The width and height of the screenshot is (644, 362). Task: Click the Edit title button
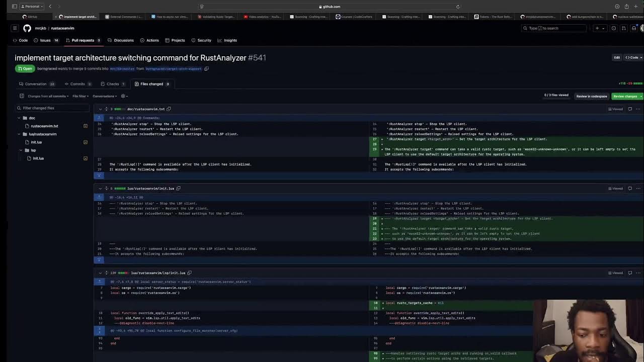pyautogui.click(x=617, y=57)
